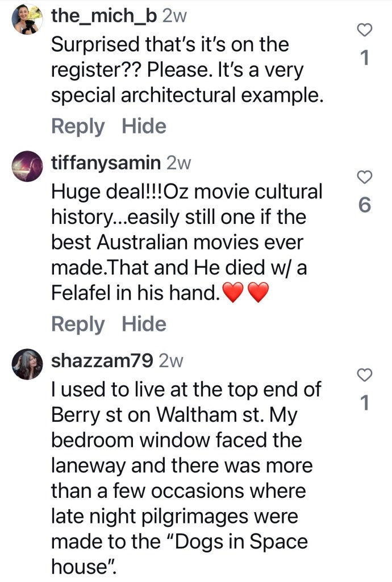Reply to tiffanysamin's comment
This screenshot has width=392, height=582.
click(78, 324)
